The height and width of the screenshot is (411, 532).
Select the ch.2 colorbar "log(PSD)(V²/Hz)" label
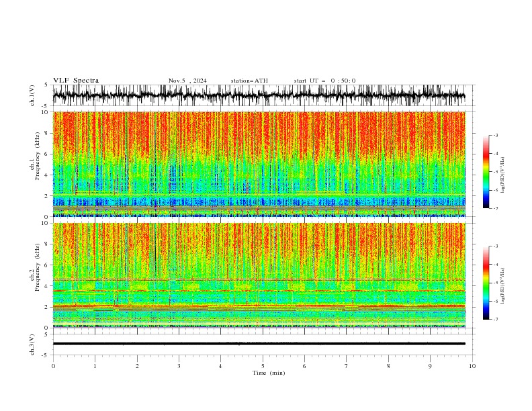(503, 286)
